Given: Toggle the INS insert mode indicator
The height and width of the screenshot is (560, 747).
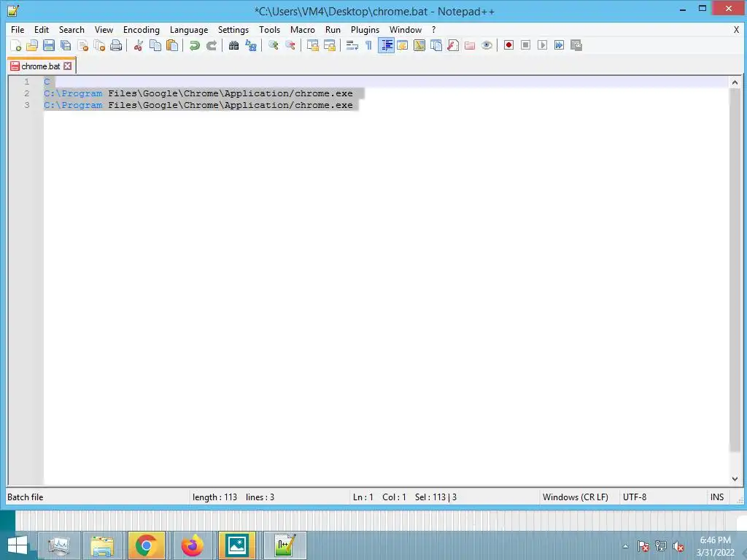Looking at the screenshot, I should (x=716, y=497).
